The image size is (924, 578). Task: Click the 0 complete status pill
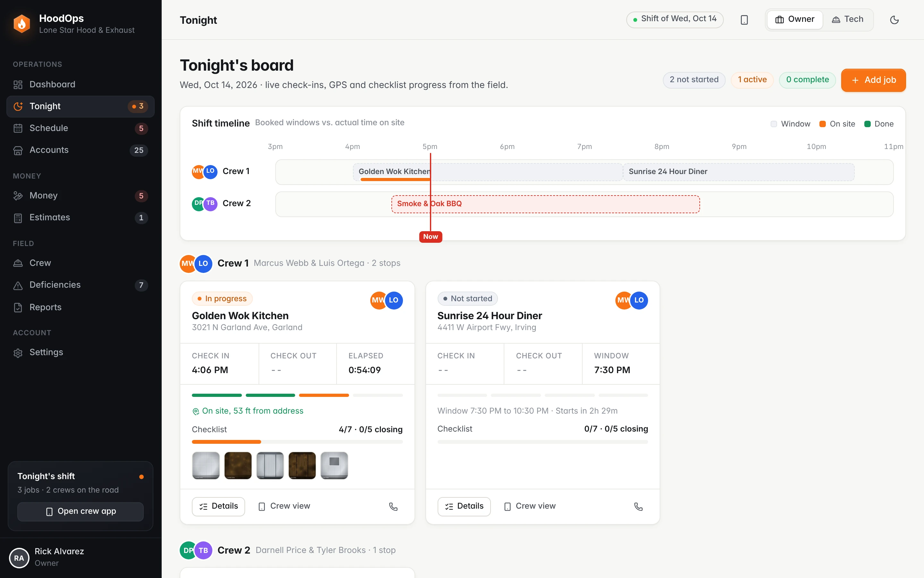[807, 80]
